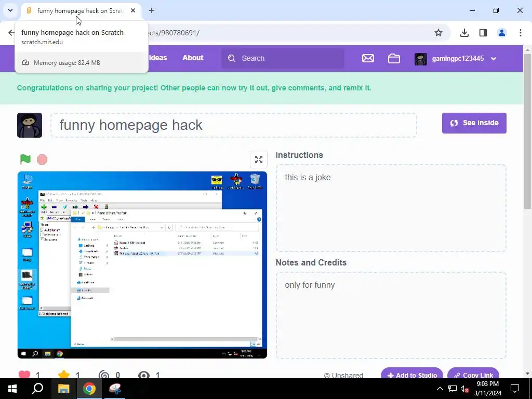
Task: Open the notification center icon
Action: tap(515, 389)
